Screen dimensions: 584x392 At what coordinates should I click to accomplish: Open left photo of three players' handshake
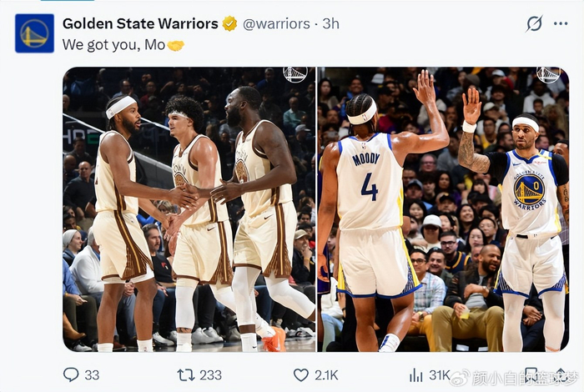point(189,209)
